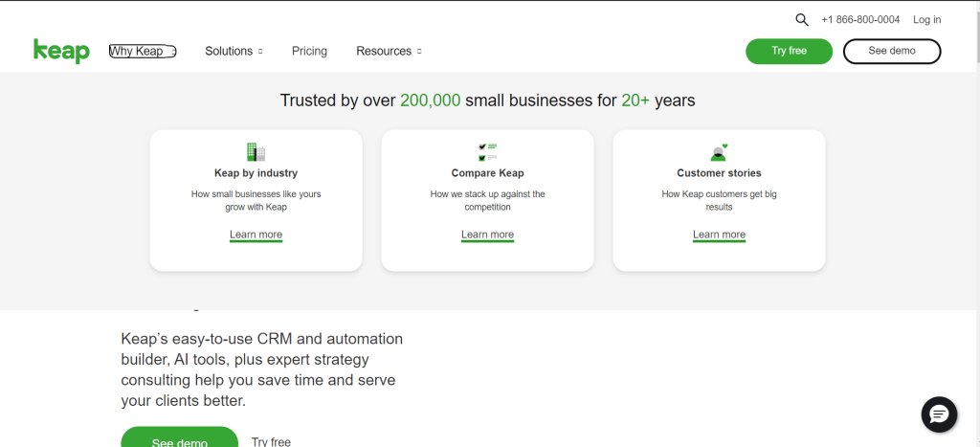Expand the Solutions dropdown

click(x=233, y=52)
